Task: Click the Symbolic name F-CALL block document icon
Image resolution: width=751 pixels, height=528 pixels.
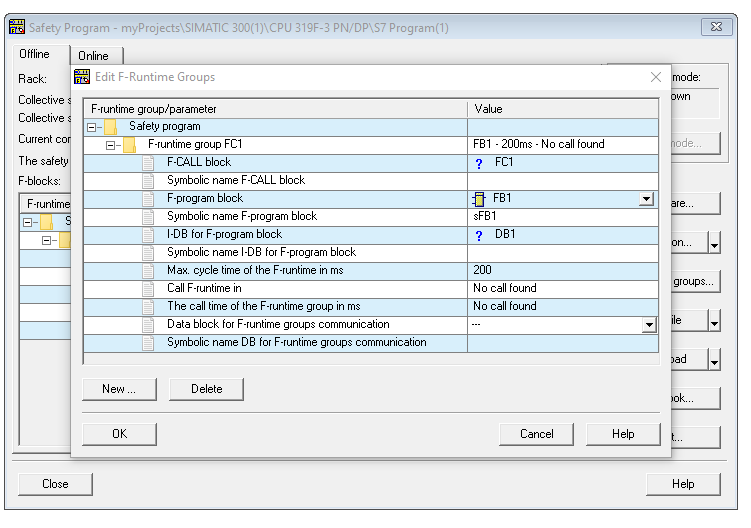Action: coord(148,181)
